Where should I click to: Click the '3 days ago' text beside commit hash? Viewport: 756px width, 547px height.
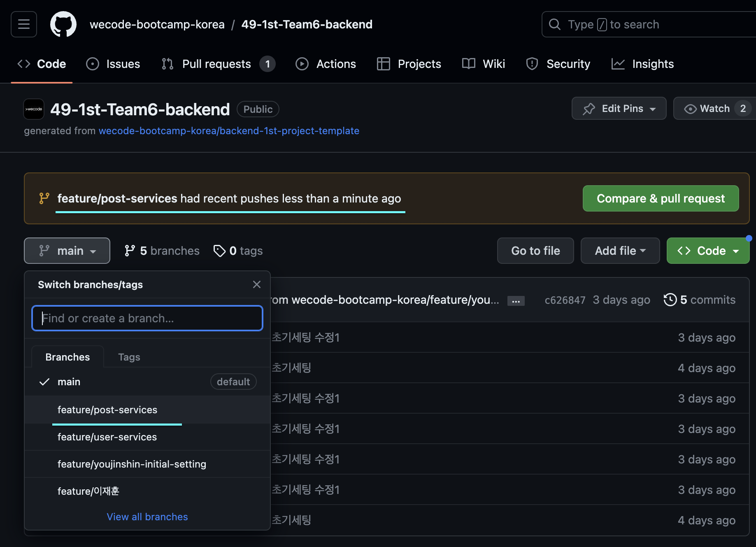[621, 300]
